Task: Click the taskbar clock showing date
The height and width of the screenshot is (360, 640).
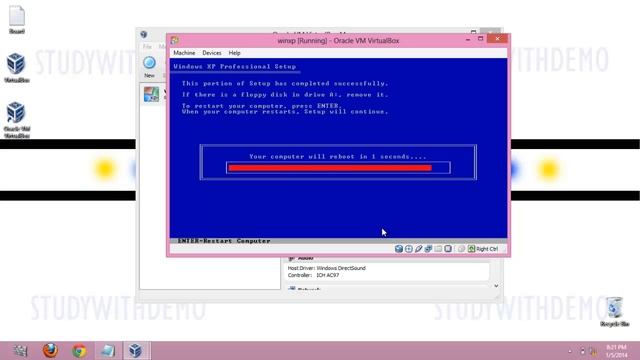Action: point(616,351)
